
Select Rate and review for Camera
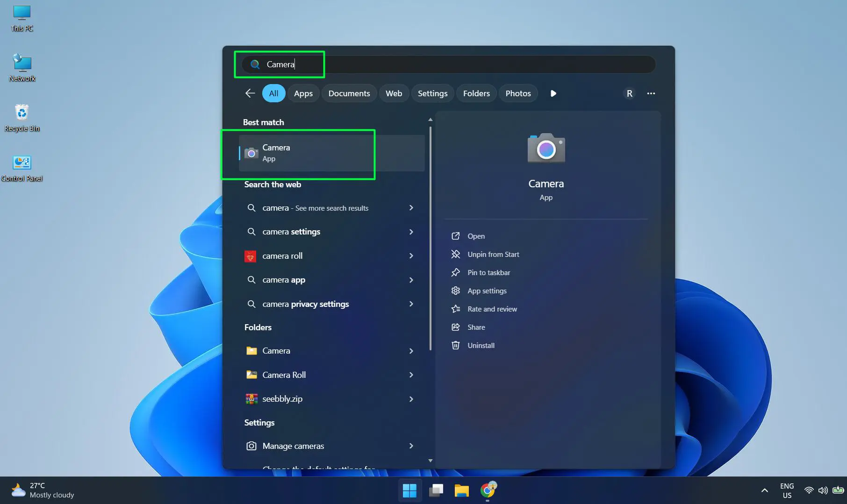point(492,309)
